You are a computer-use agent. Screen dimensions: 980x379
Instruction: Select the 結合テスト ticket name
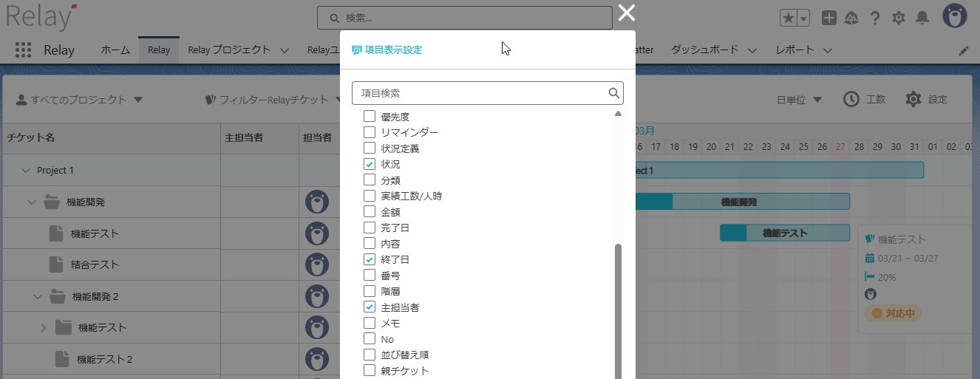pos(95,264)
